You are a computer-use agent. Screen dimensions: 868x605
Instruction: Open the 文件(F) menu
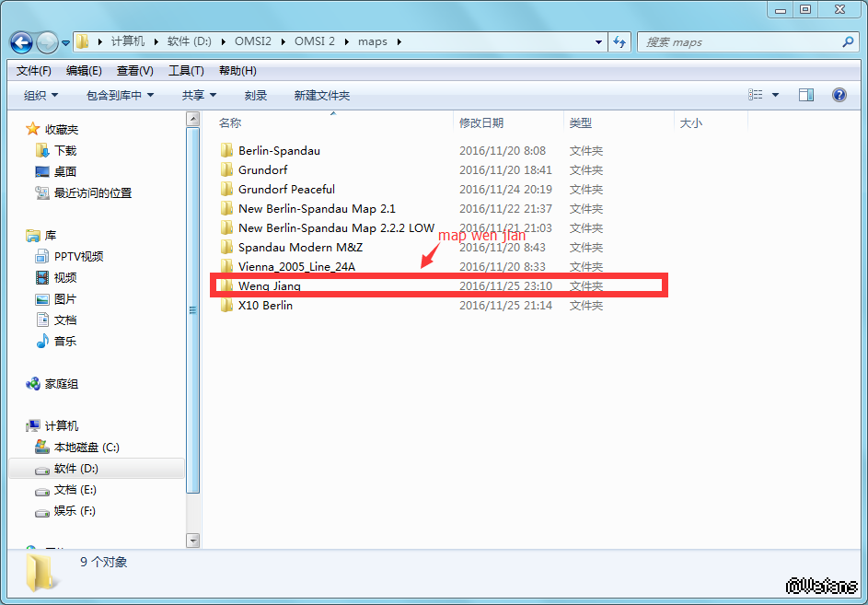click(x=34, y=71)
